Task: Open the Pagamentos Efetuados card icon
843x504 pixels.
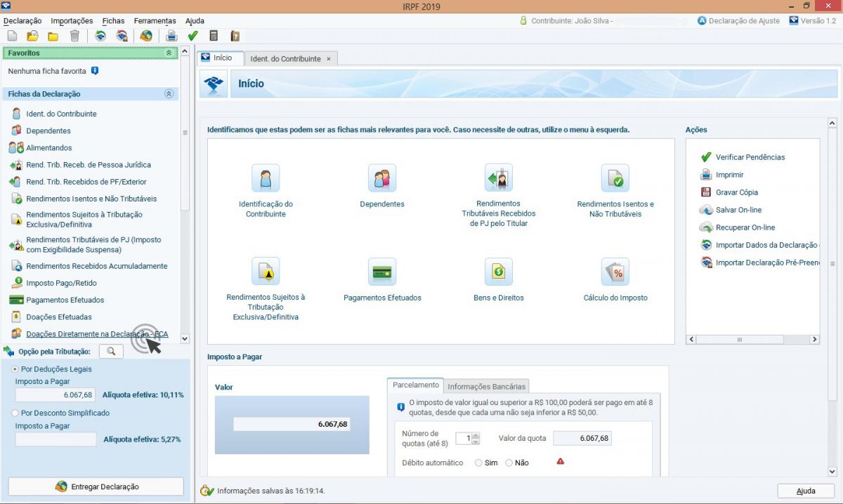Action: pos(382,272)
